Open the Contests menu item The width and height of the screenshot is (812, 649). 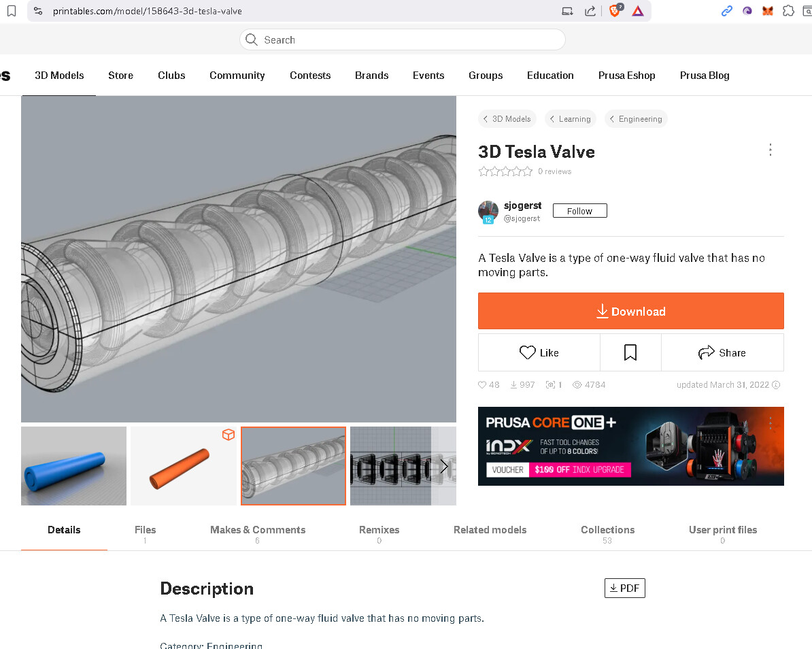click(310, 76)
